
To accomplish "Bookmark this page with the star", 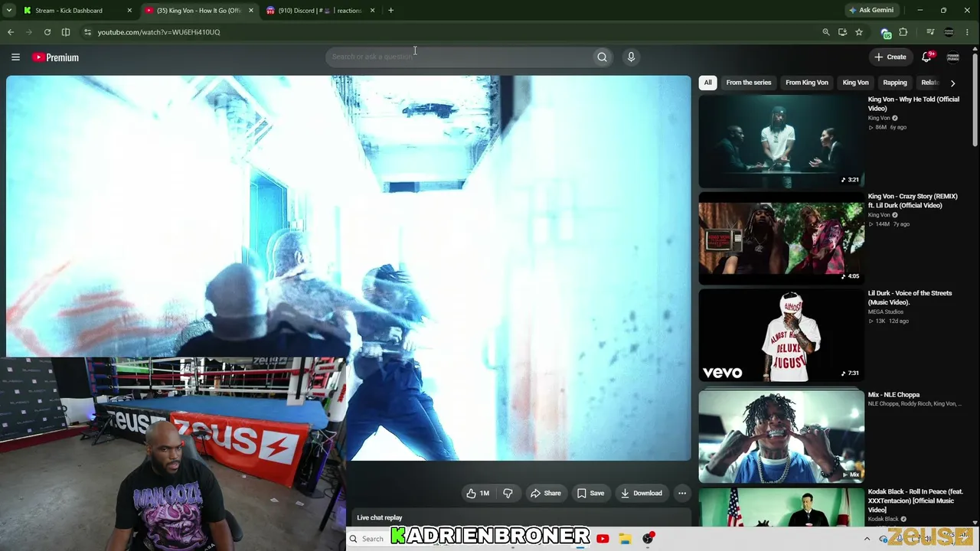I will [x=859, y=32].
